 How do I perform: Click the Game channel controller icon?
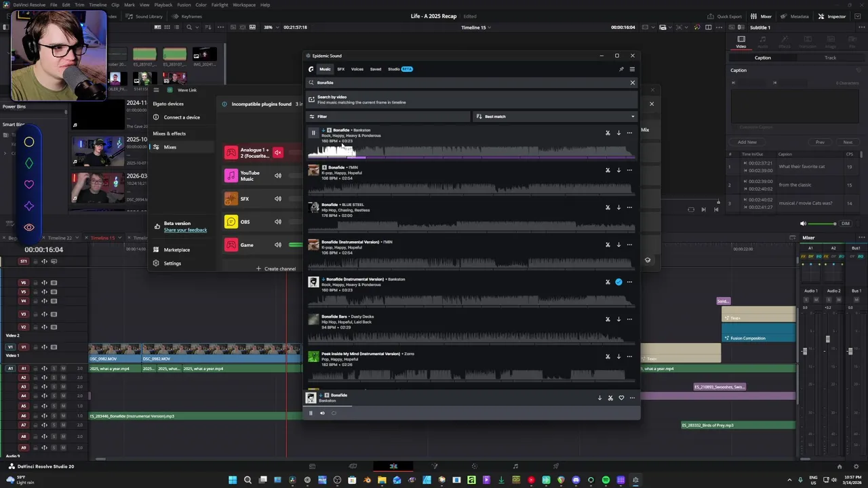click(x=231, y=245)
